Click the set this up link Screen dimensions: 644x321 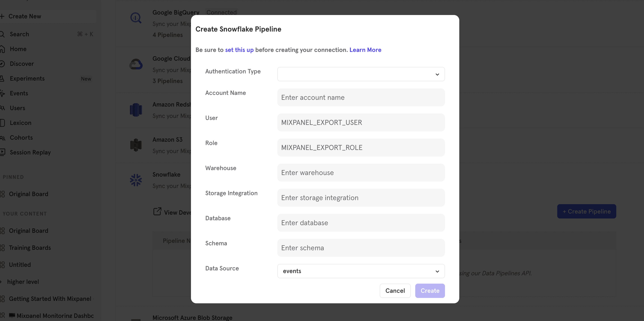(239, 50)
